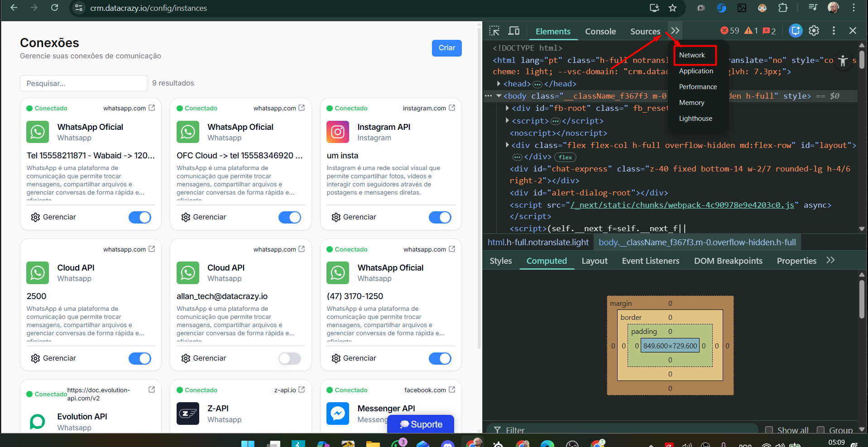Open the DevTools AI assistance icon
868x447 pixels.
[796, 31]
